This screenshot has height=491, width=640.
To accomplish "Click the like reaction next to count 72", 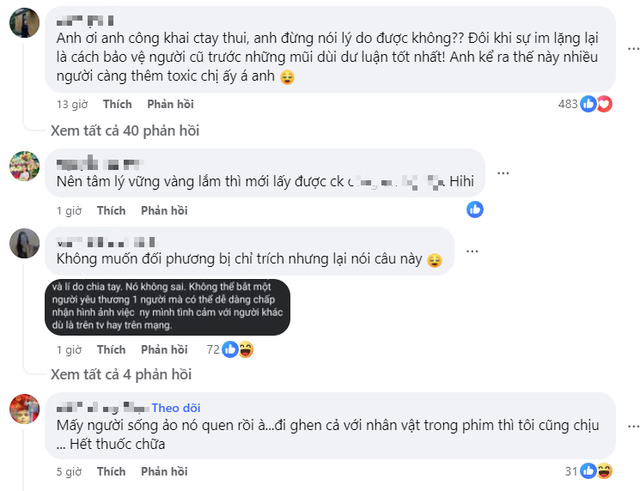I will 230,350.
